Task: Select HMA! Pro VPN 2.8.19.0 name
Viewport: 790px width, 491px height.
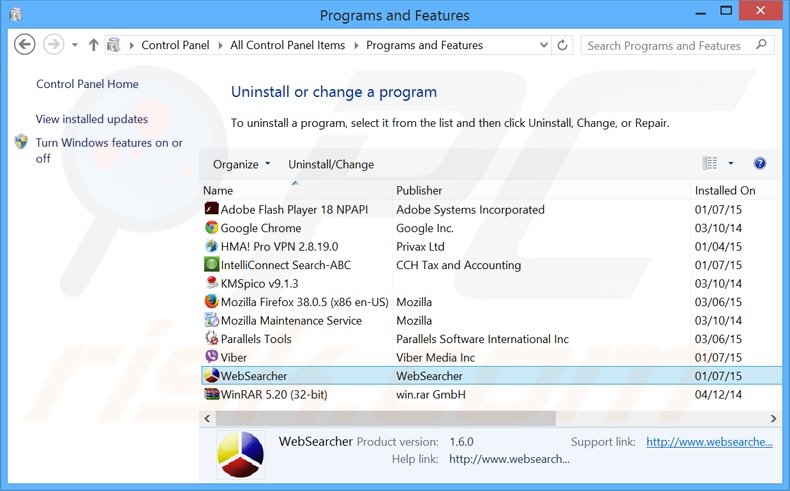Action: pyautogui.click(x=279, y=247)
